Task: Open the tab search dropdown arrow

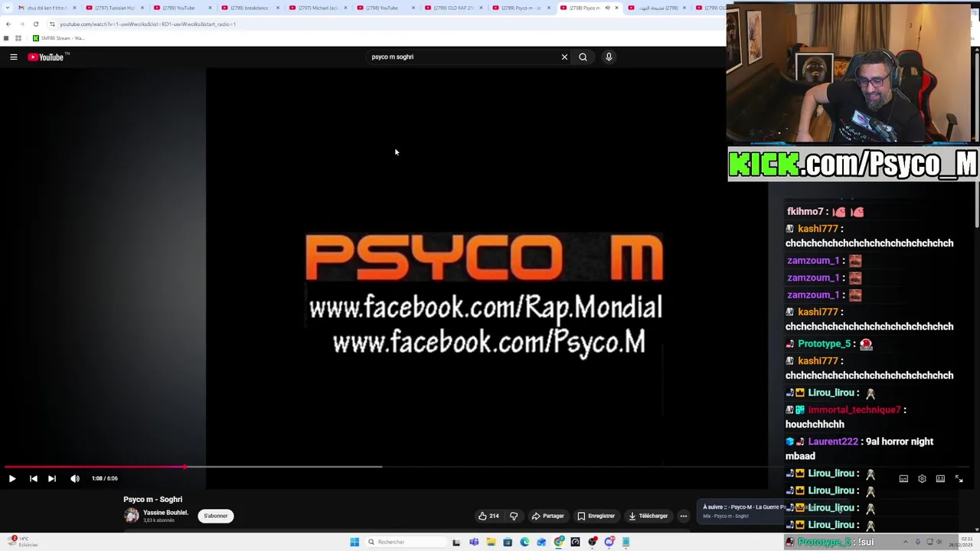Action: click(x=8, y=8)
